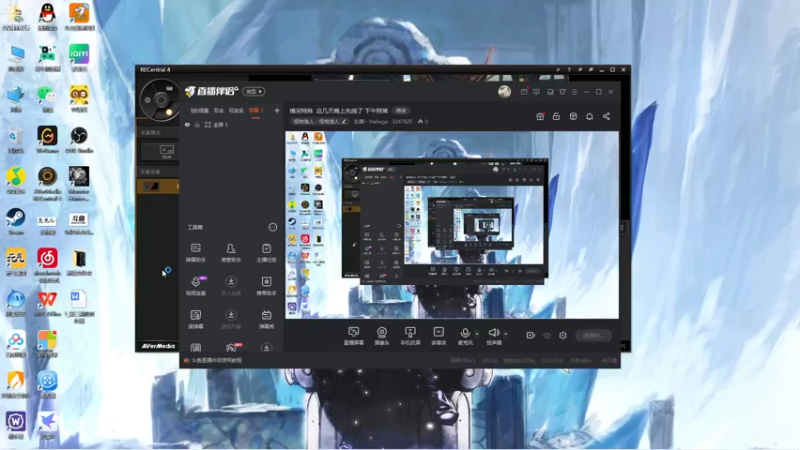
Task: Add a new scene with the plus button
Action: click(x=277, y=110)
